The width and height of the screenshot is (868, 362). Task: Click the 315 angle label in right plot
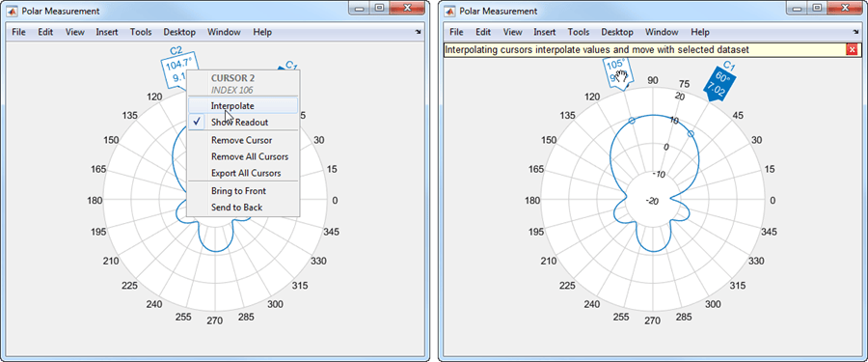point(738,285)
